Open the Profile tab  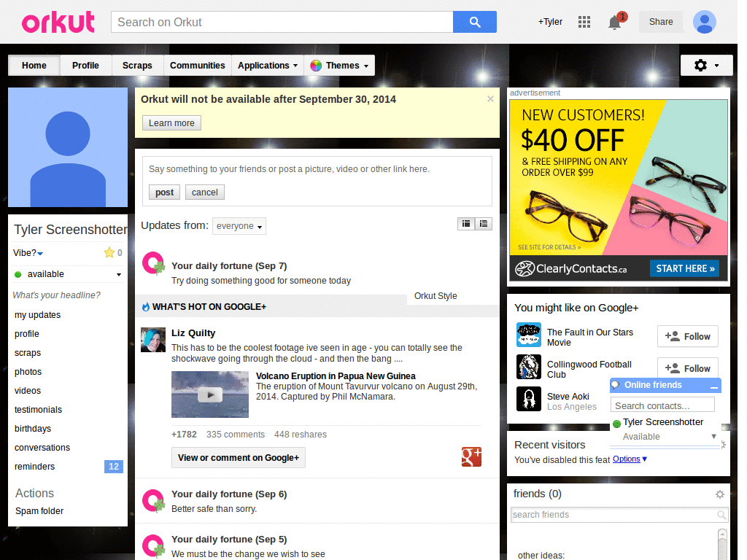click(85, 65)
